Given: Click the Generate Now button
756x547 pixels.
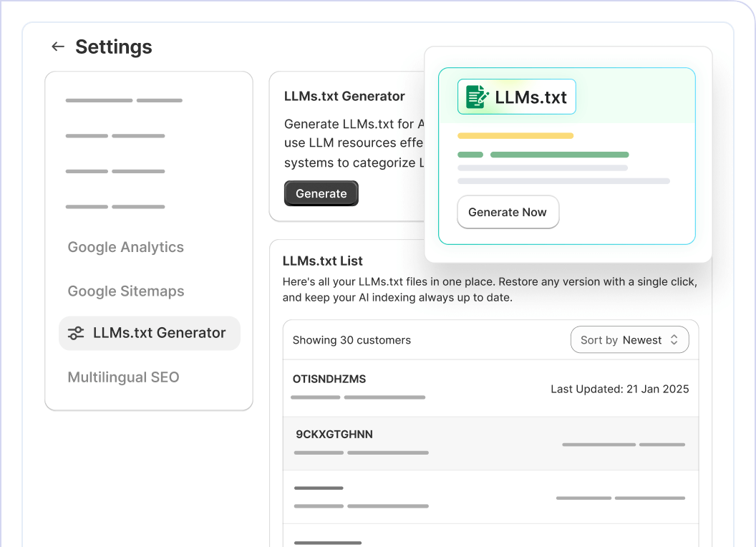Looking at the screenshot, I should tap(508, 212).
